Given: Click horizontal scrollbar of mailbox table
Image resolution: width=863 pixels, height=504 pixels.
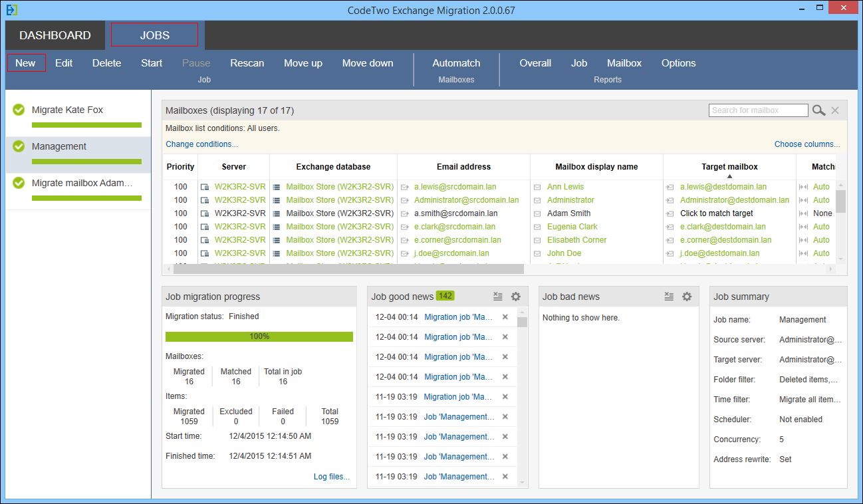Looking at the screenshot, I should pos(348,269).
